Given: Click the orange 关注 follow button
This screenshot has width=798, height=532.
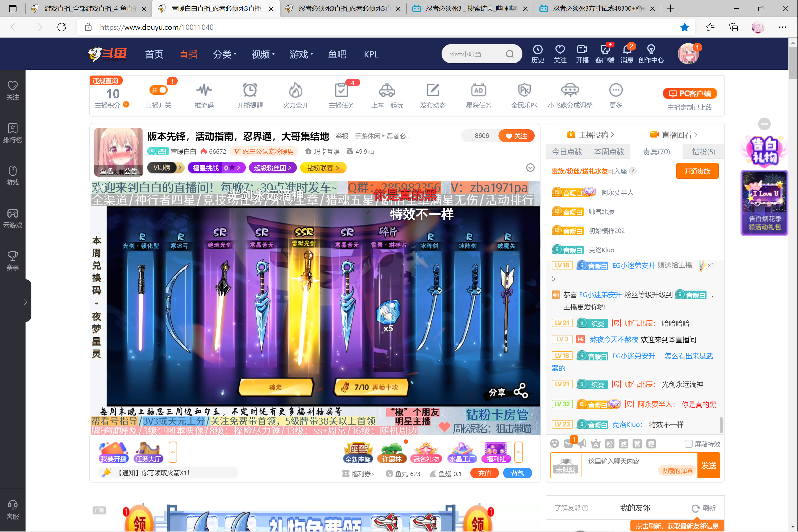Looking at the screenshot, I should (516, 136).
